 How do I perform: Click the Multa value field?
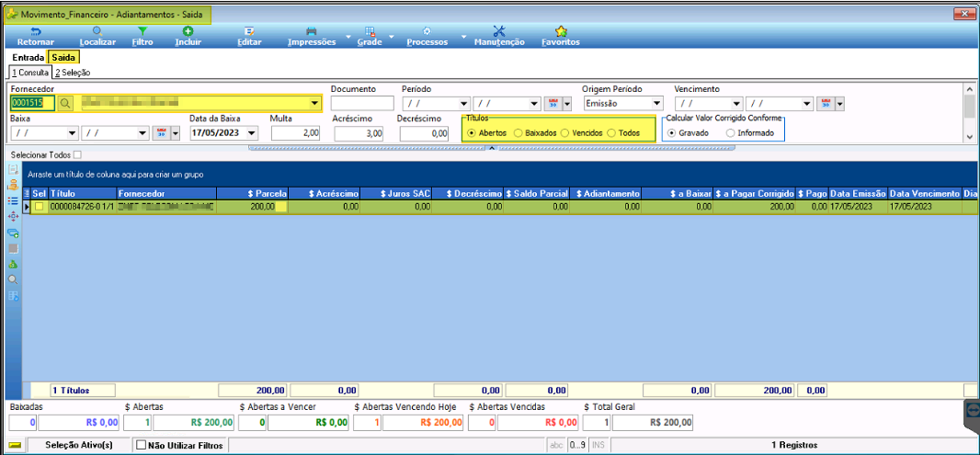point(296,133)
